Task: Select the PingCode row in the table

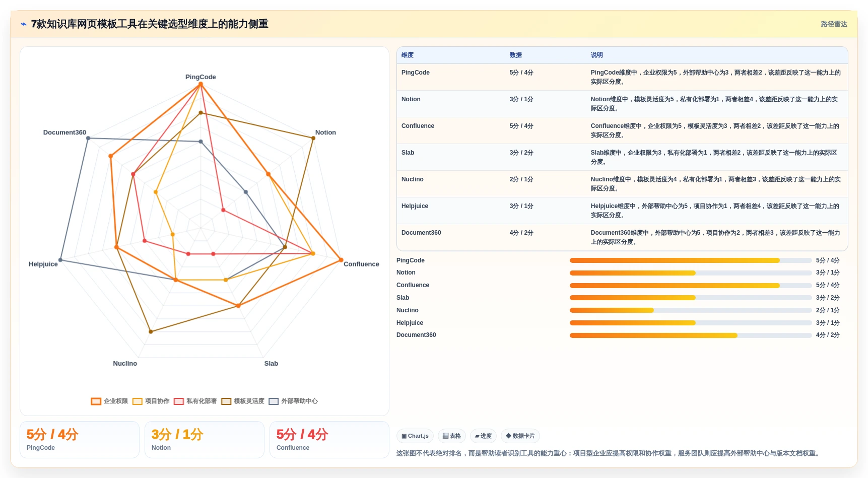Action: tap(622, 77)
